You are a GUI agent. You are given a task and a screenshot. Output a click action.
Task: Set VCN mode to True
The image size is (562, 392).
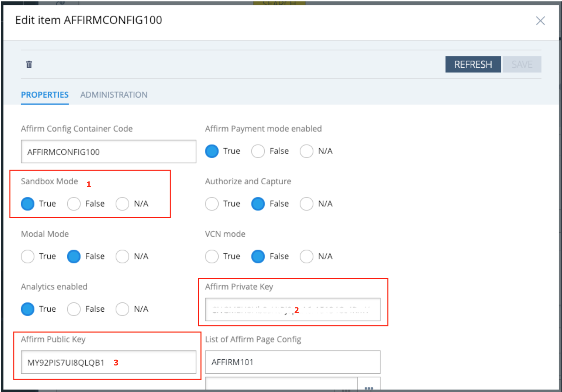(x=212, y=256)
